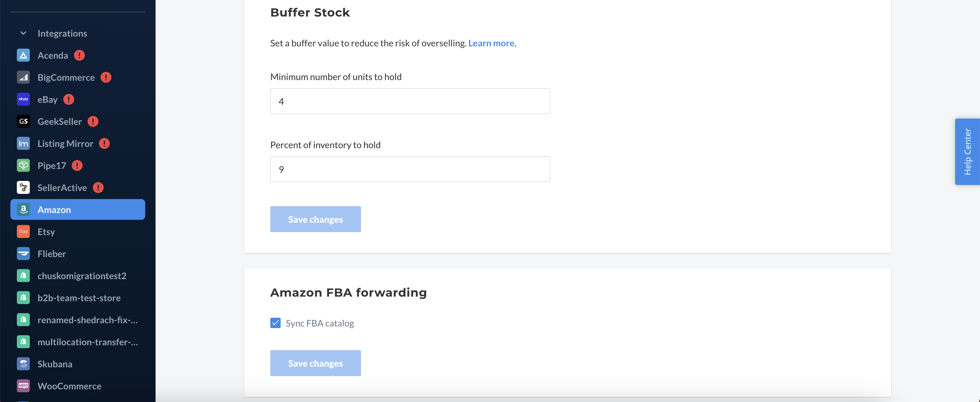Save changes in Buffer Stock section
Viewport: 980px width, 402px height.
tap(315, 219)
